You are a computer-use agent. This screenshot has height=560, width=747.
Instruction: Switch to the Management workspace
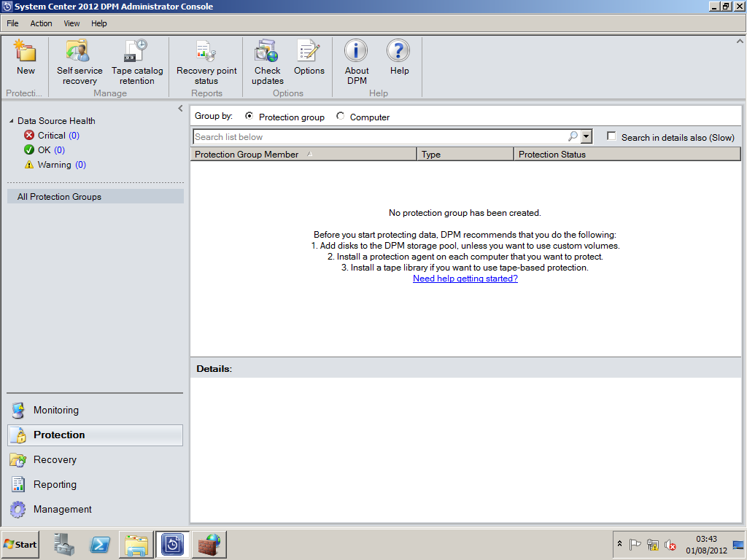(95, 509)
